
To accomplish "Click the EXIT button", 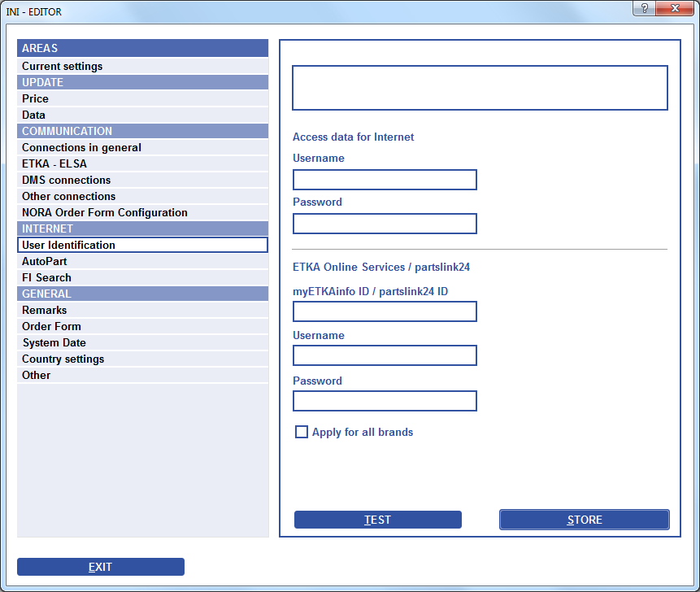I will (x=100, y=567).
